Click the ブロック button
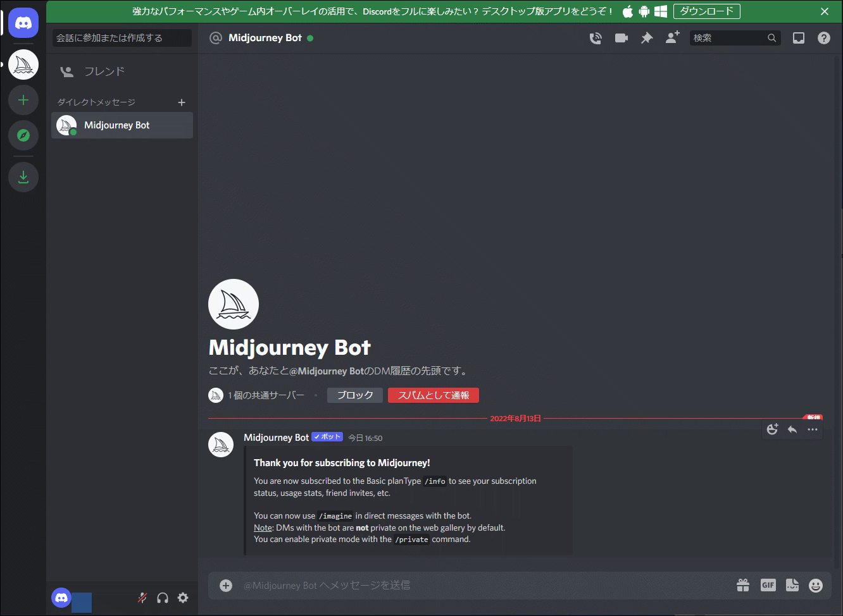This screenshot has width=843, height=616. click(x=355, y=395)
